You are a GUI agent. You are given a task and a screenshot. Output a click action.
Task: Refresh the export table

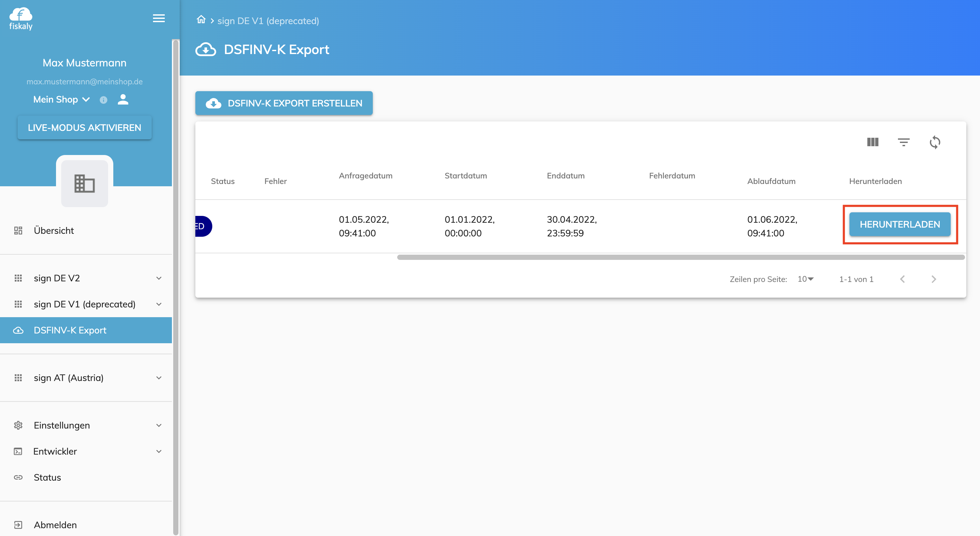tap(935, 142)
